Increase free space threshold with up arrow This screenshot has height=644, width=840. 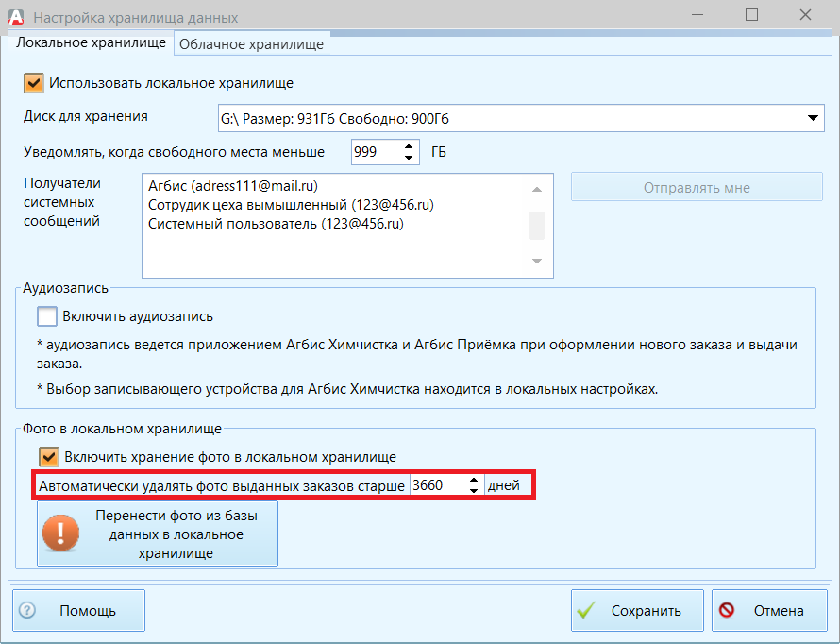pos(409,146)
